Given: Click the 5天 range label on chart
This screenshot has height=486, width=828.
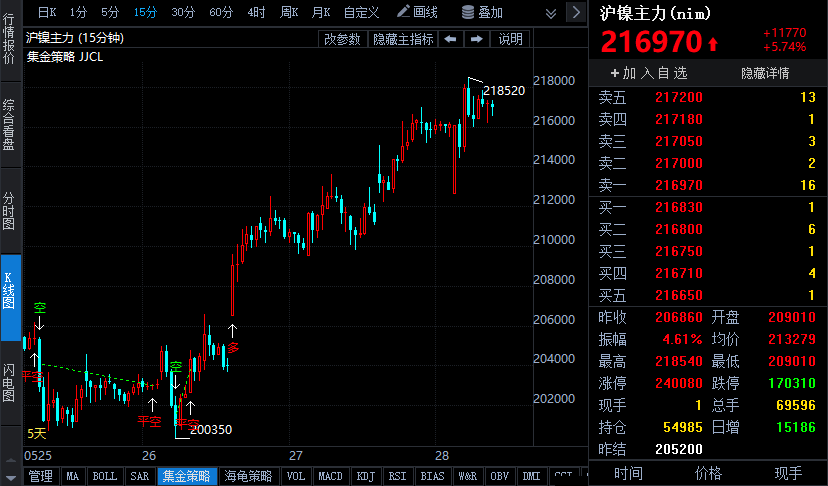Looking at the screenshot, I should [37, 434].
